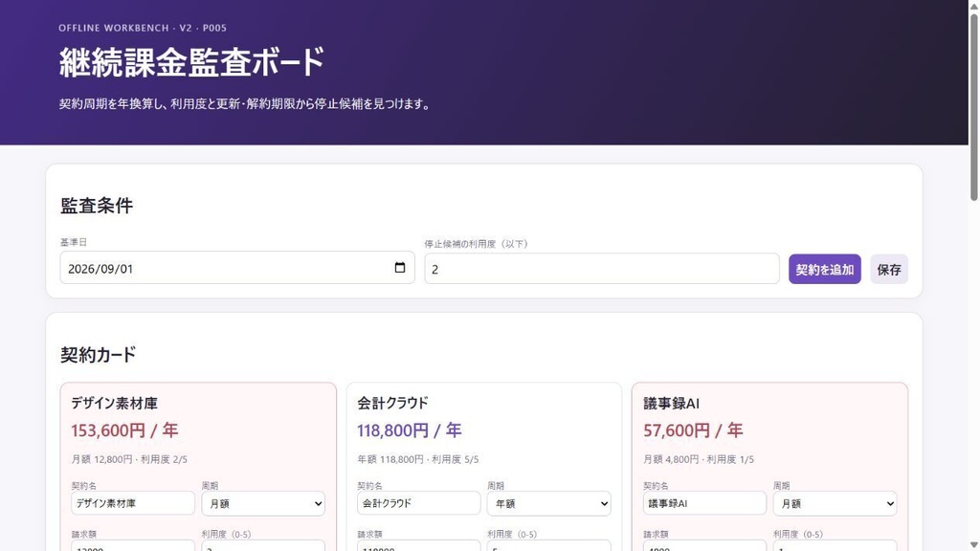
Task: Click the 57,600円 / 年 amount text
Action: (x=693, y=430)
